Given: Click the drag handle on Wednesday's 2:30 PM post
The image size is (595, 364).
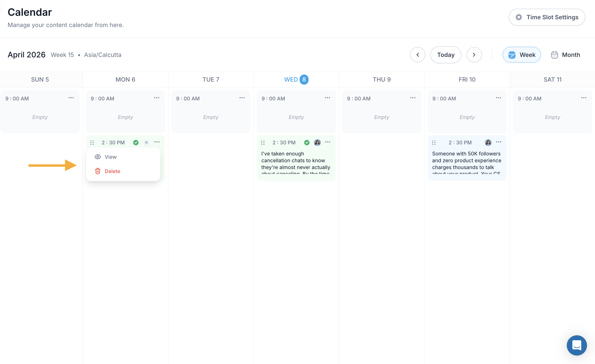Looking at the screenshot, I should click(263, 143).
